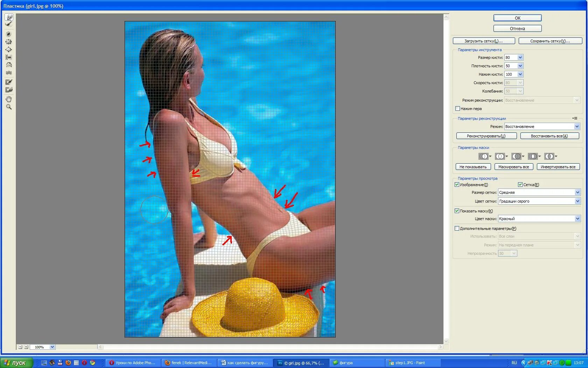The width and height of the screenshot is (588, 368).
Task: Click the RU language indicator in tray
Action: [x=514, y=363]
